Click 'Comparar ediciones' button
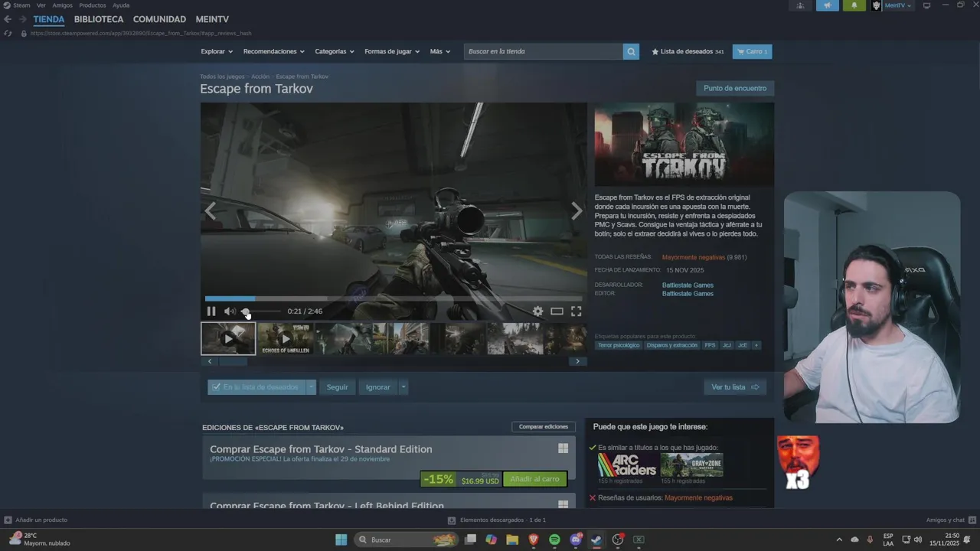Image resolution: width=980 pixels, height=551 pixels. [x=544, y=427]
